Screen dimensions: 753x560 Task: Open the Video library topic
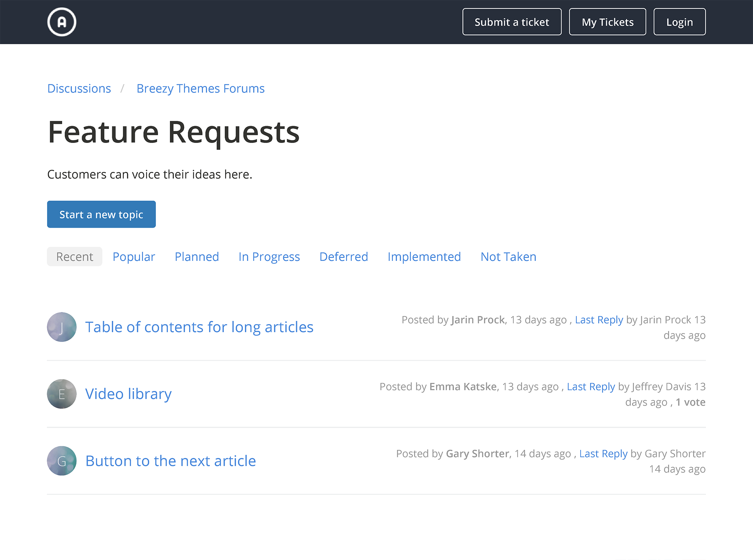point(128,394)
